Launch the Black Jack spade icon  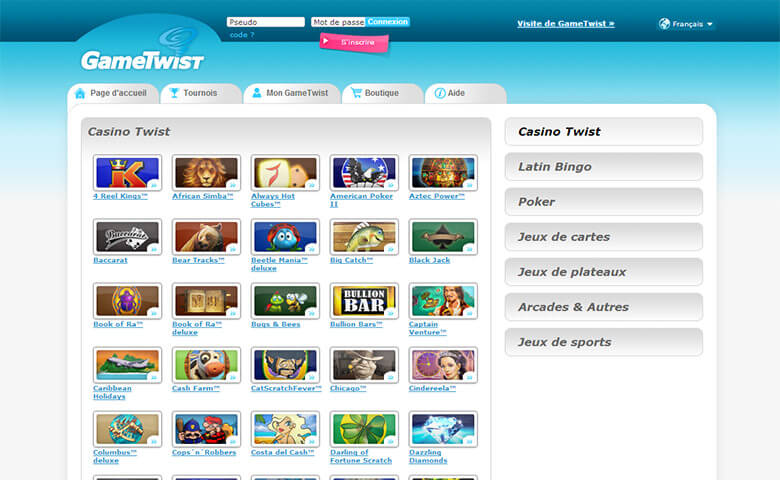pos(443,237)
